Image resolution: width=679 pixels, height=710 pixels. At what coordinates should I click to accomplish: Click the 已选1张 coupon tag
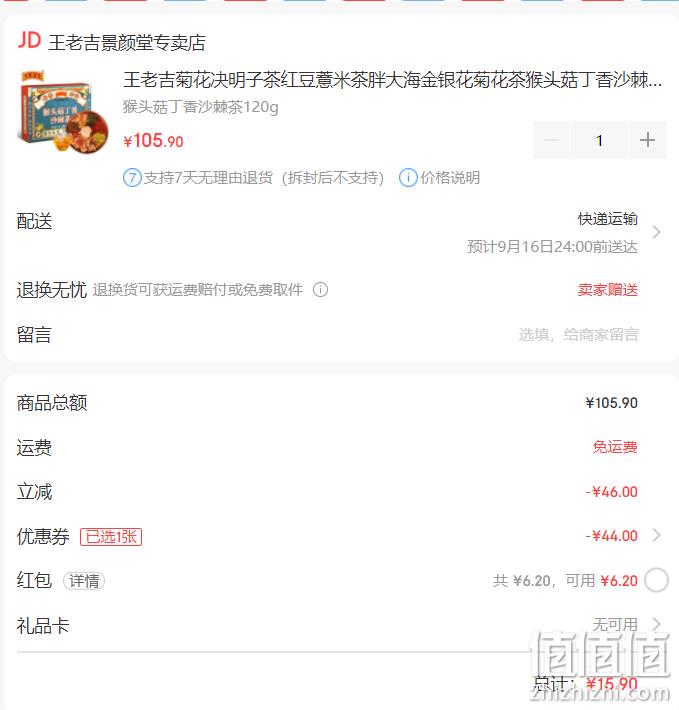[111, 537]
